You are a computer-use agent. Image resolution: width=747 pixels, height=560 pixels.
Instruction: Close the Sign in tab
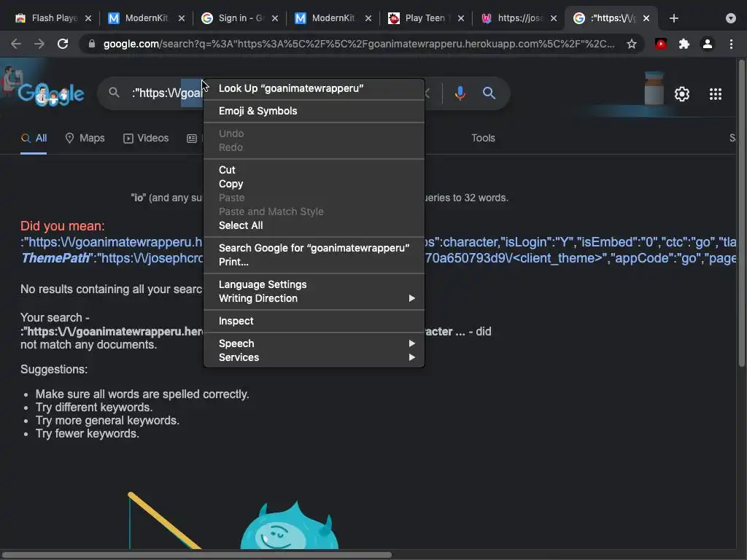point(275,18)
